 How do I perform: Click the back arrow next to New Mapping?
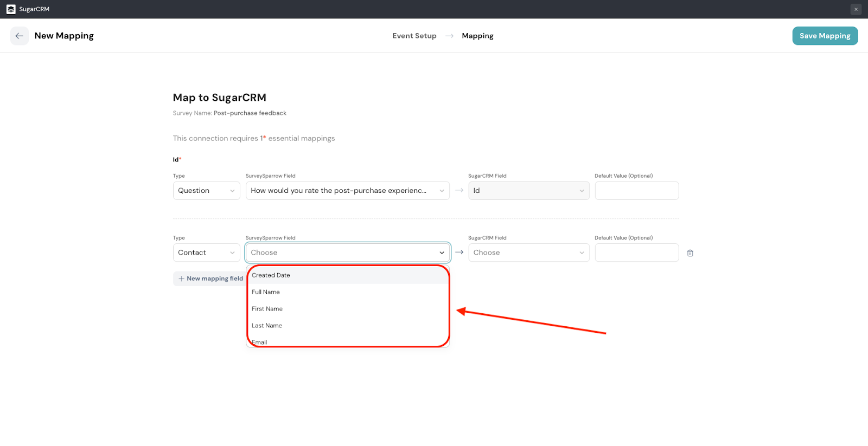click(20, 36)
